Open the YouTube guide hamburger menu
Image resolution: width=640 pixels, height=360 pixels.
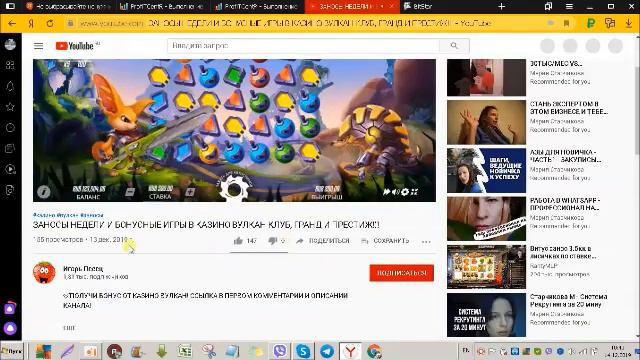point(38,46)
